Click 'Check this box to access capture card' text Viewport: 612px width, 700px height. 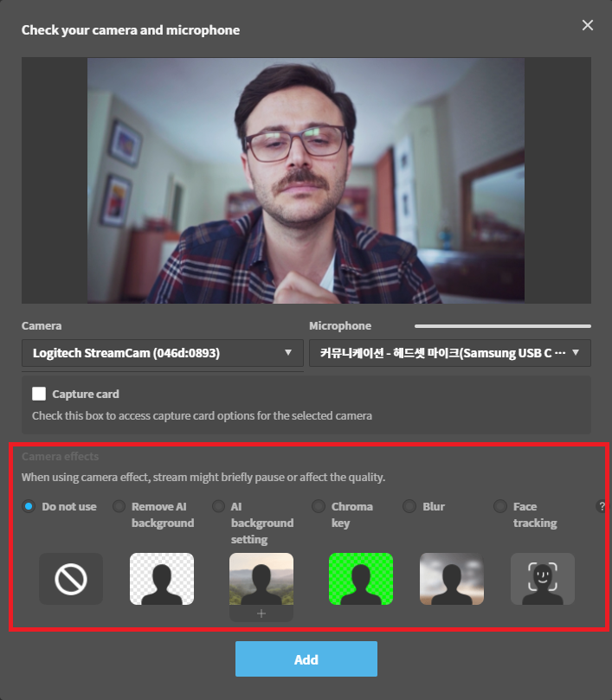pyautogui.click(x=202, y=415)
